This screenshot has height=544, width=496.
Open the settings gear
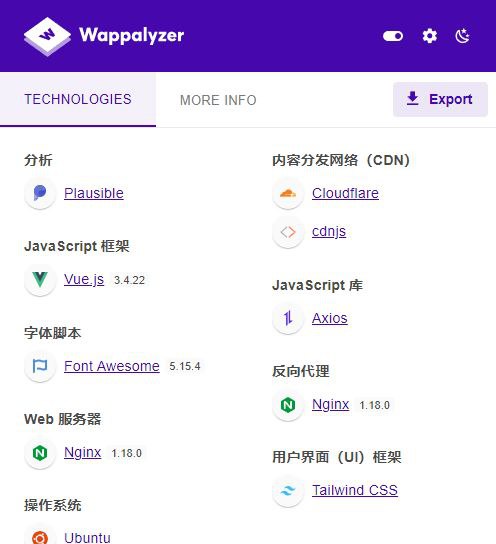tap(429, 36)
